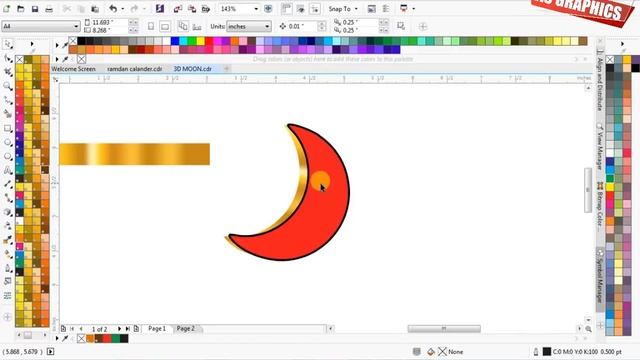Image resolution: width=640 pixels, height=360 pixels.
Task: Click the page width 11.693 field
Action: [109, 22]
